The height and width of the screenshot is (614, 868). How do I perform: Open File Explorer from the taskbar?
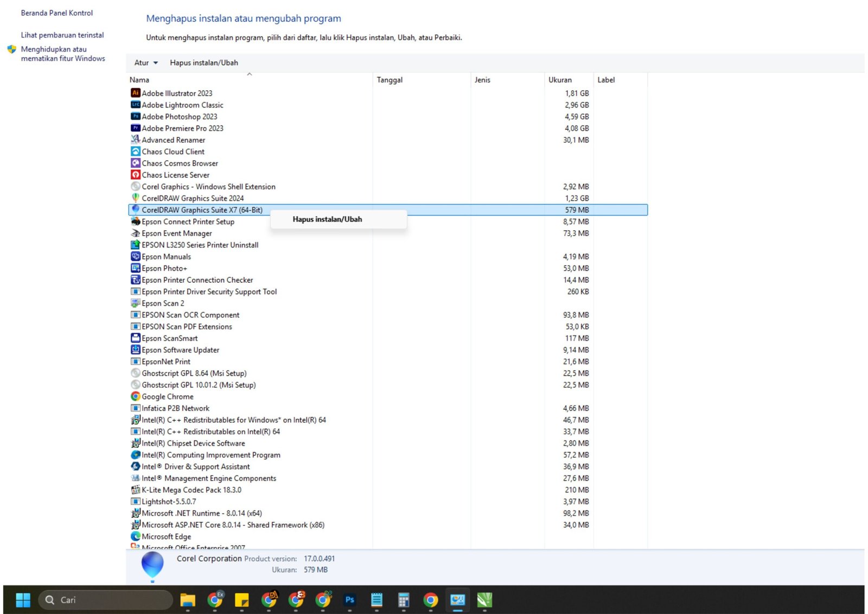click(x=188, y=600)
